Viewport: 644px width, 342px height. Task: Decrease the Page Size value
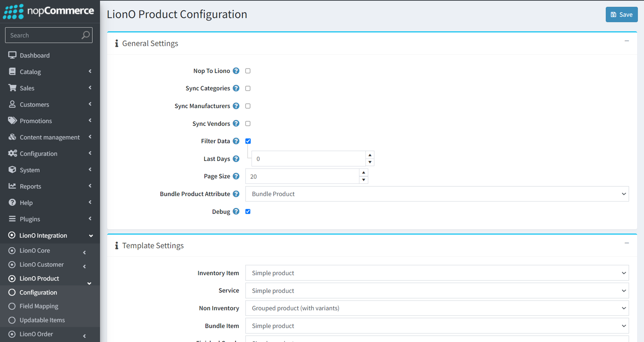tap(363, 180)
